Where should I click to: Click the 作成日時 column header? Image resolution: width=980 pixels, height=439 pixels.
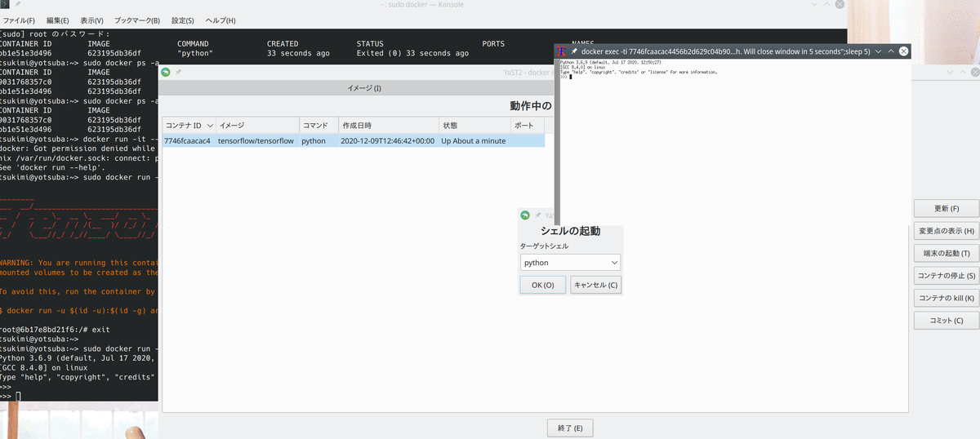click(x=389, y=126)
